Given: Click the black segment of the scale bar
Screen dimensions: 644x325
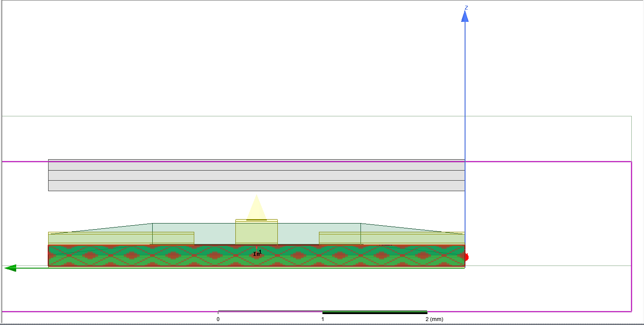Looking at the screenshot, I should coord(374,312).
